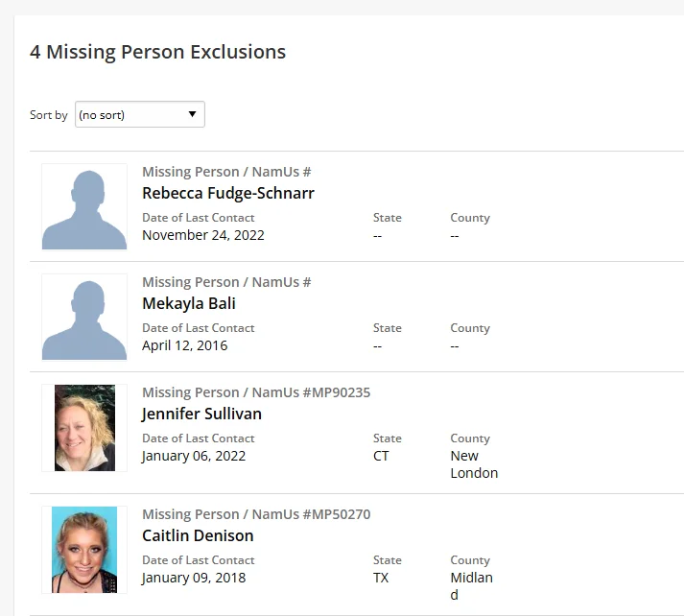Viewport: 684px width, 616px height.
Task: Click the TX state value
Action: pyautogui.click(x=381, y=578)
